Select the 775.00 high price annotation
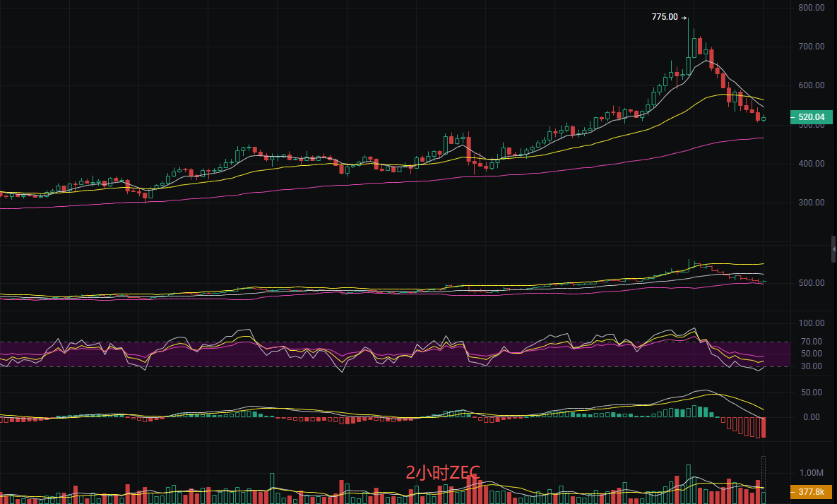The image size is (837, 504). point(664,17)
